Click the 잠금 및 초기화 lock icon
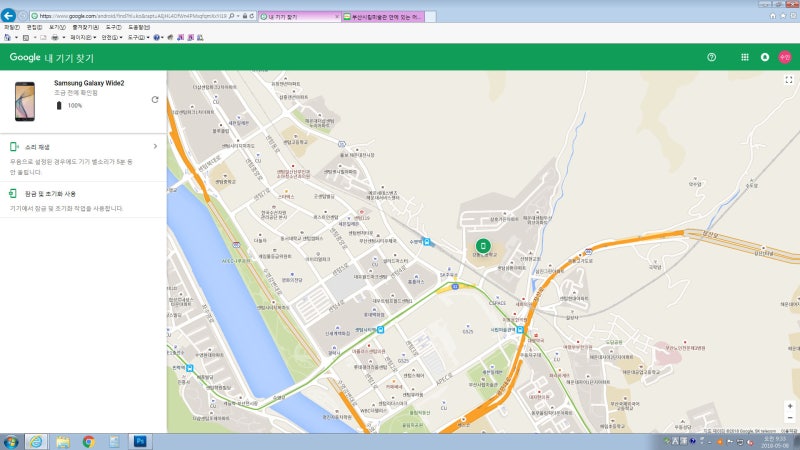This screenshot has width=800, height=450. tap(13, 193)
